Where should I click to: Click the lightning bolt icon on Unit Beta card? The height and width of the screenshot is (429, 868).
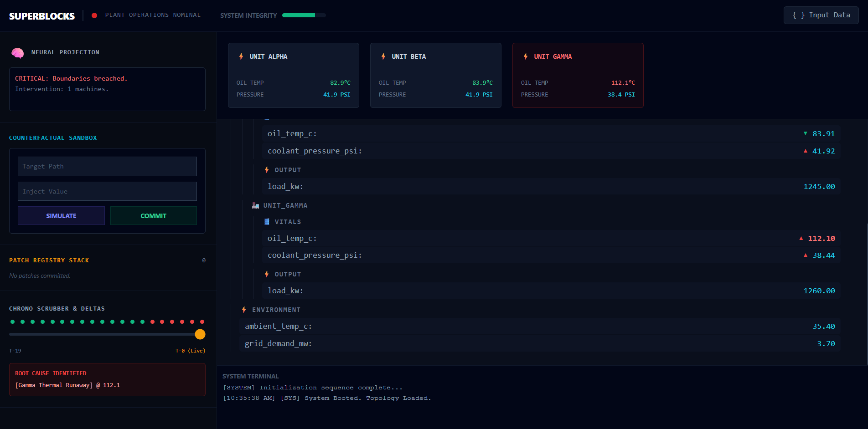pos(383,56)
